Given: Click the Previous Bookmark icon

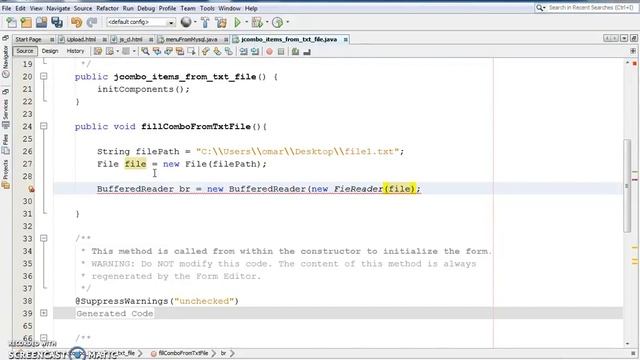Looking at the screenshot, I should (x=206, y=51).
